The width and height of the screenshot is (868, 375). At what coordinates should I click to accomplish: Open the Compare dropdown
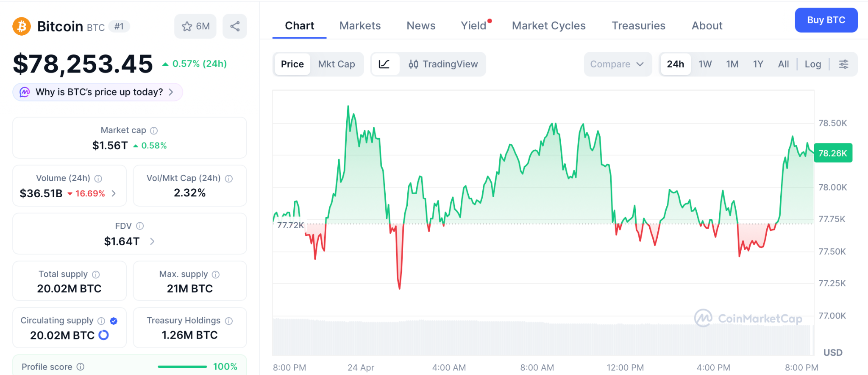coord(617,64)
